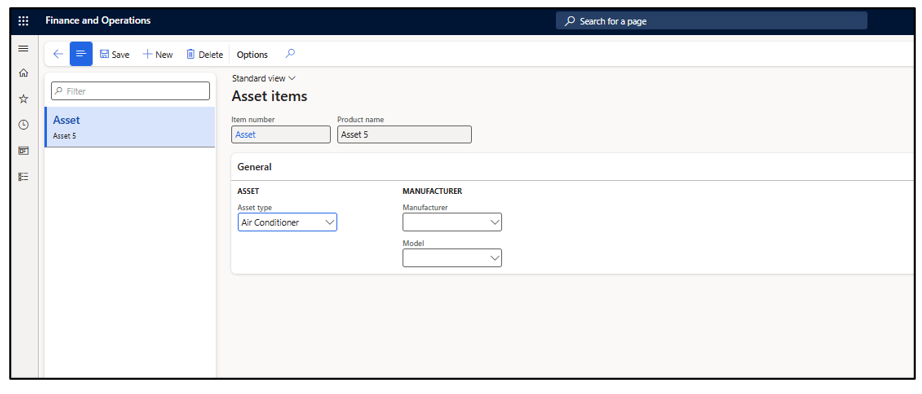Image resolution: width=922 pixels, height=394 pixels.
Task: Click the Search for a page box
Action: coord(711,21)
